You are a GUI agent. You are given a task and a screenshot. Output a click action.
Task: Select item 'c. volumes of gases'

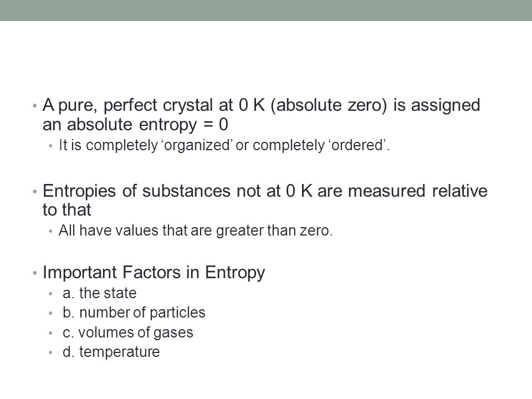(x=128, y=332)
